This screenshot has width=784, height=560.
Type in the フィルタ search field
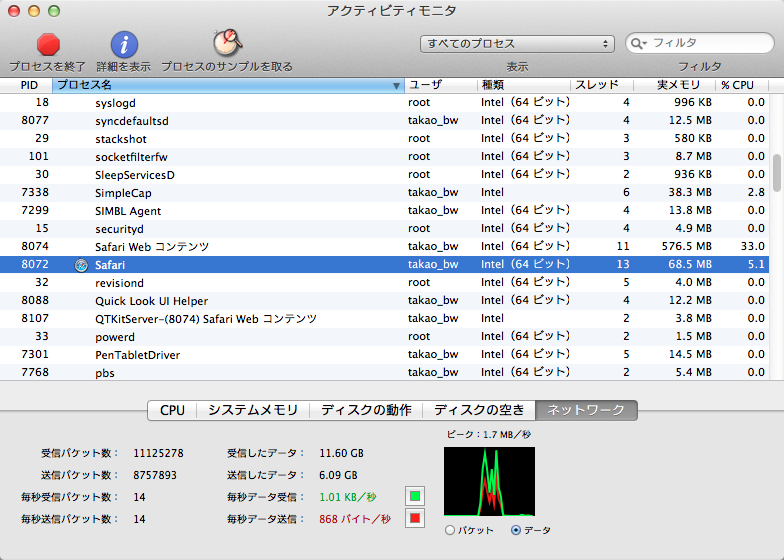(x=700, y=43)
